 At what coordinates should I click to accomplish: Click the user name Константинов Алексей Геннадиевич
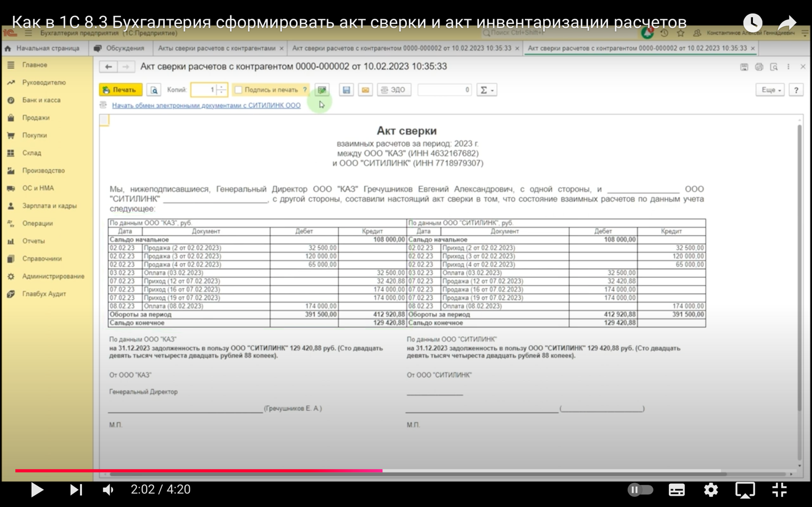click(x=750, y=33)
